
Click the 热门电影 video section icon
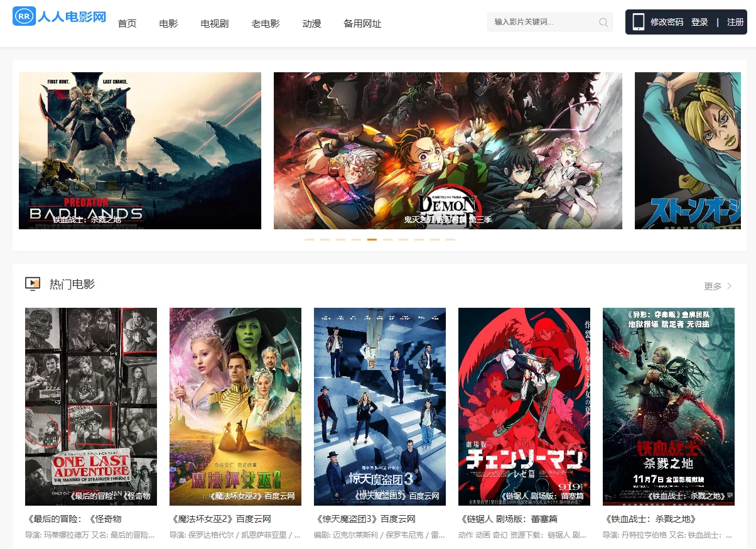pos(33,284)
